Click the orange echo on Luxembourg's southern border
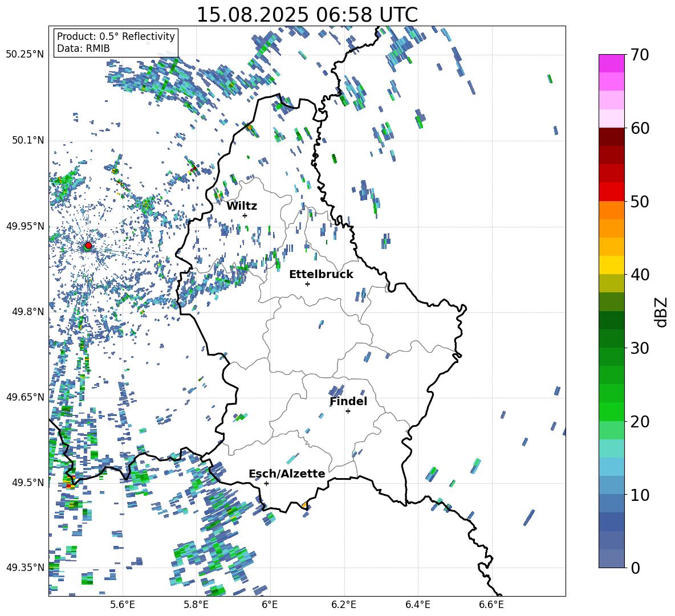The width and height of the screenshot is (675, 616). pyautogui.click(x=304, y=505)
